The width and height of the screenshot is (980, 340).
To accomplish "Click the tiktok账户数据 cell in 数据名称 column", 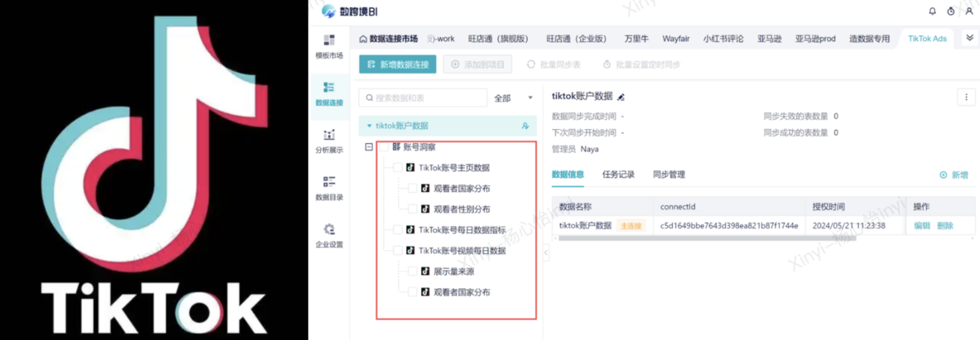I will coord(585,226).
